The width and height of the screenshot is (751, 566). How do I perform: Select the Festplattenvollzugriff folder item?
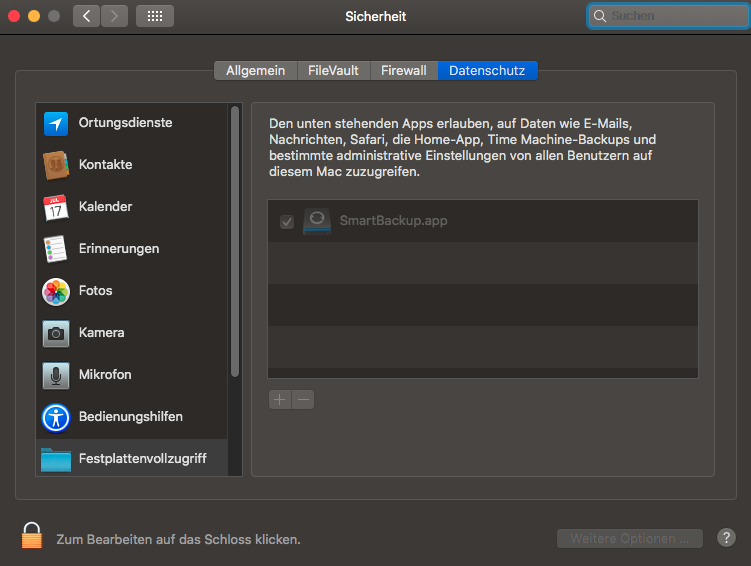tap(142, 459)
